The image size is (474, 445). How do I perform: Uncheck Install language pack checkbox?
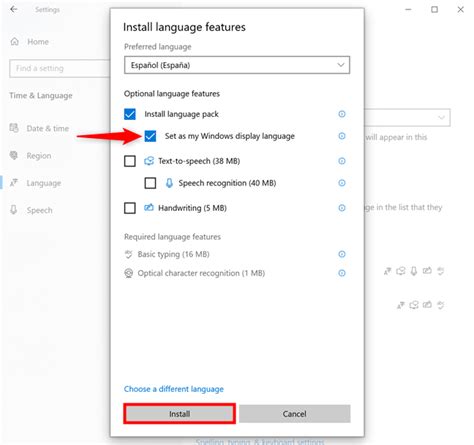pos(130,114)
